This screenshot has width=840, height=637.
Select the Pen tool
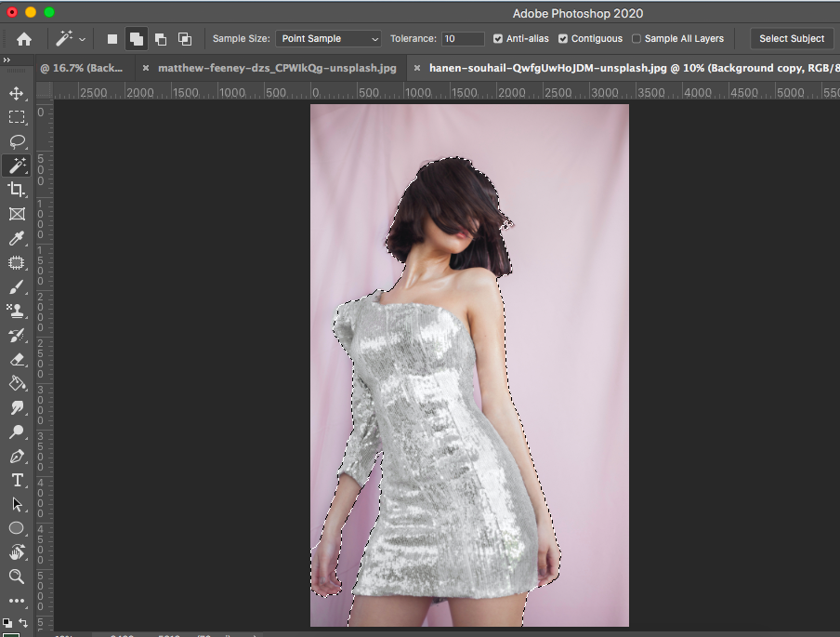click(x=17, y=456)
